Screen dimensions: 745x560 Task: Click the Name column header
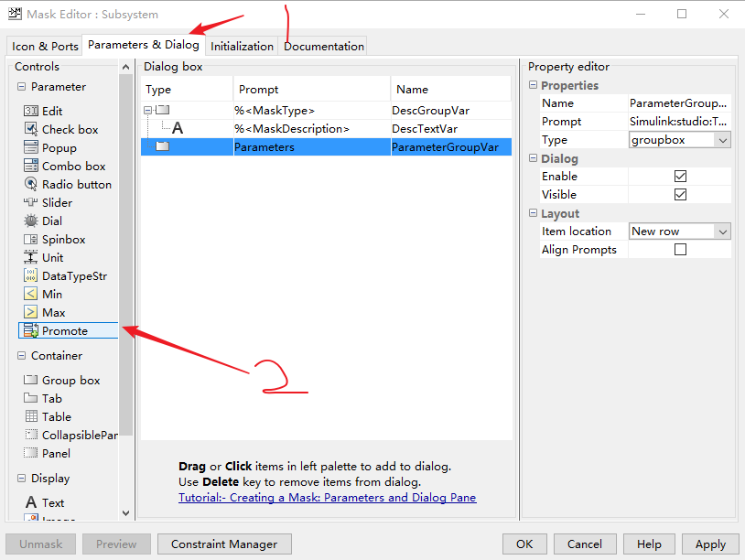click(x=451, y=90)
